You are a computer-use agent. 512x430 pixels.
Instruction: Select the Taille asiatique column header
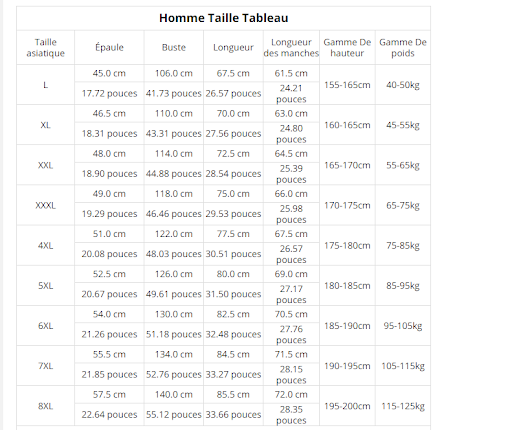[46, 48]
